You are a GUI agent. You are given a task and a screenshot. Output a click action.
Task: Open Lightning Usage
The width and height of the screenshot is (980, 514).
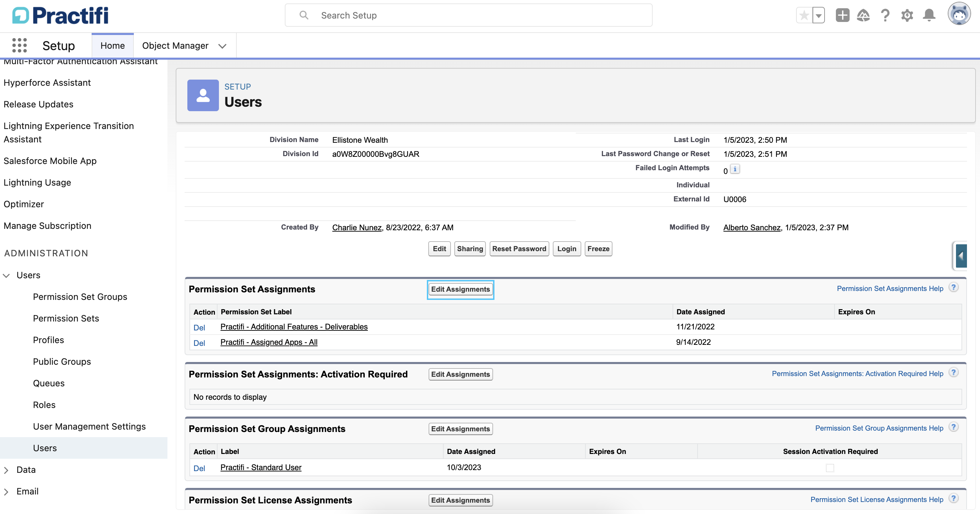pyautogui.click(x=37, y=183)
